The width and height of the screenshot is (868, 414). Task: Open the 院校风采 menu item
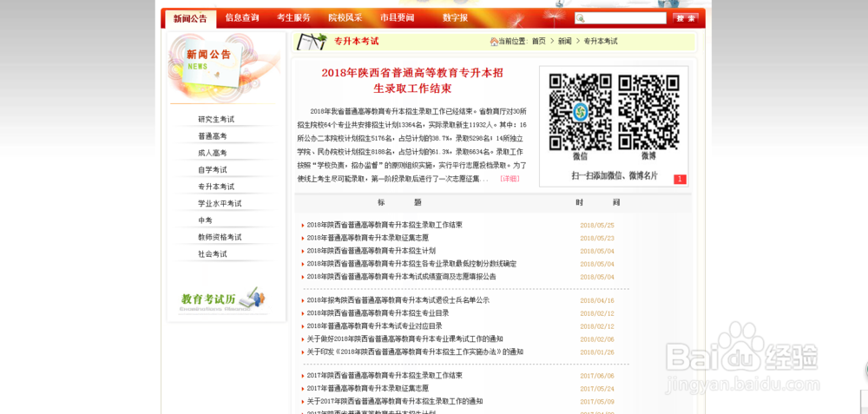pos(345,17)
